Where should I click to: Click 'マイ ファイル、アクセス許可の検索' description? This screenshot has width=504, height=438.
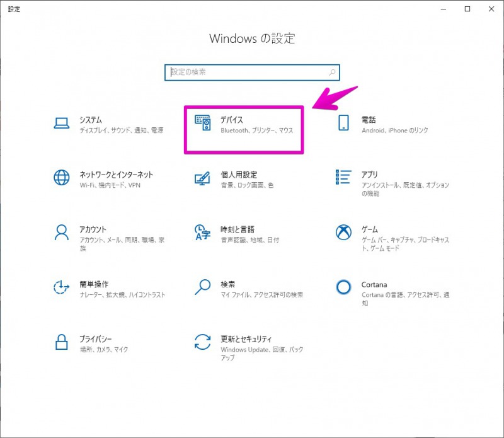coord(261,294)
